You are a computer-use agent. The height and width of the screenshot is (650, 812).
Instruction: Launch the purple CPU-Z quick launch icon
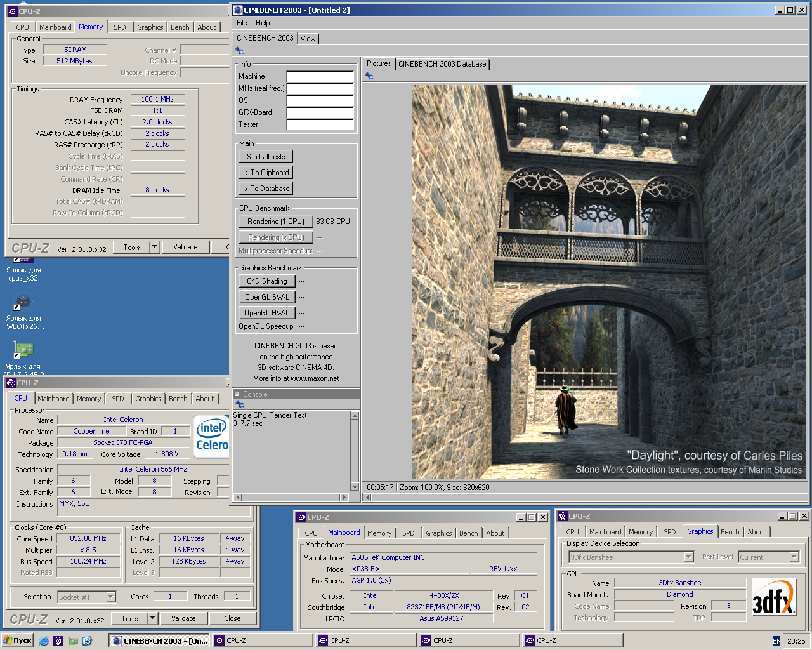[58, 641]
